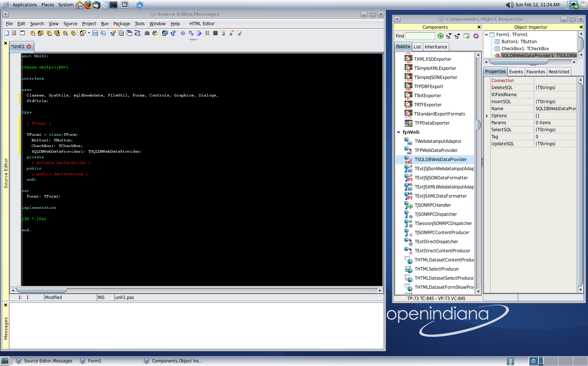This screenshot has height=366, width=588.
Task: Click the Expand All tree icon in Components
Action: [449, 36]
